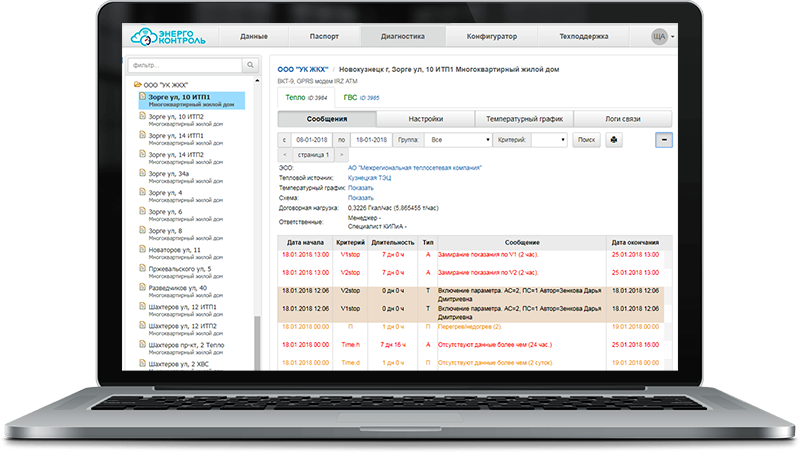Go to the next page with the > arrow
The height and width of the screenshot is (454, 800).
(342, 155)
